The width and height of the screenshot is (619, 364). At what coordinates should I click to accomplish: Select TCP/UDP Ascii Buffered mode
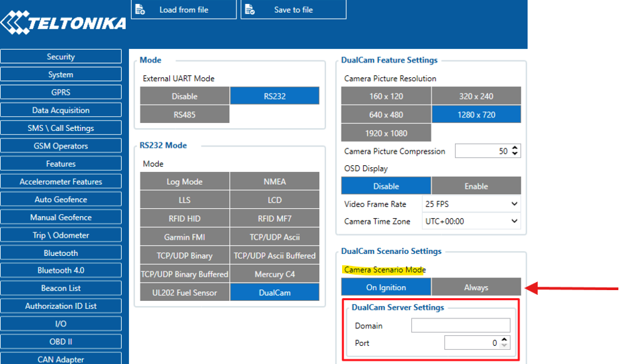click(x=275, y=256)
